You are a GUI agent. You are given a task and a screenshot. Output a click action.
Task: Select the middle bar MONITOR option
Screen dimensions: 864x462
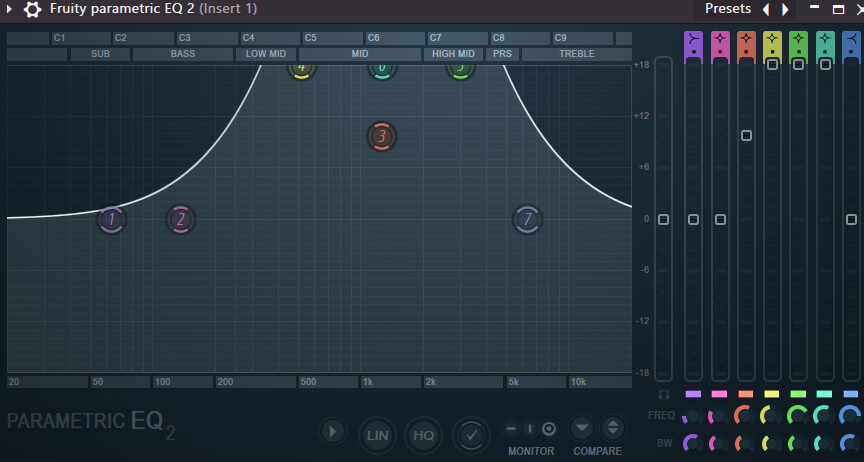(x=530, y=429)
